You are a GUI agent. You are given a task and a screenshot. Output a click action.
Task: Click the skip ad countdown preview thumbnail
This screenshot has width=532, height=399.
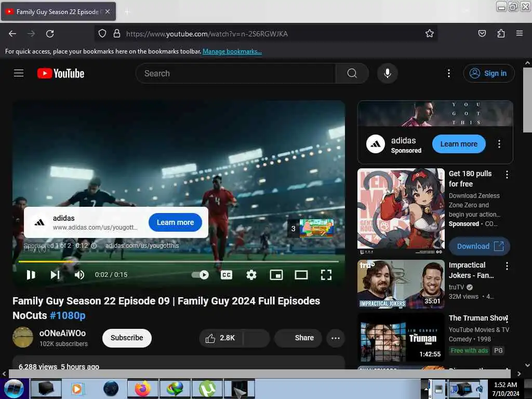point(316,229)
